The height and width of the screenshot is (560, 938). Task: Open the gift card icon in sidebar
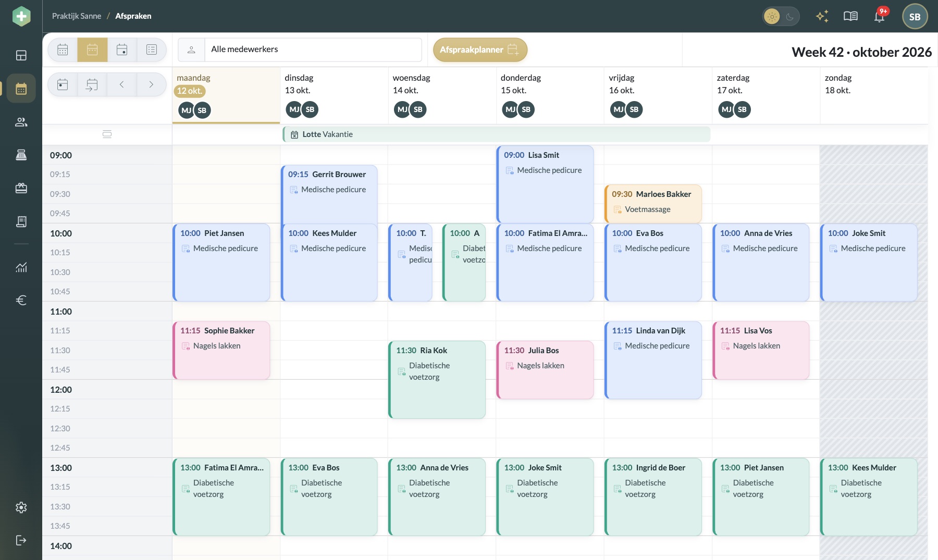coord(21,188)
